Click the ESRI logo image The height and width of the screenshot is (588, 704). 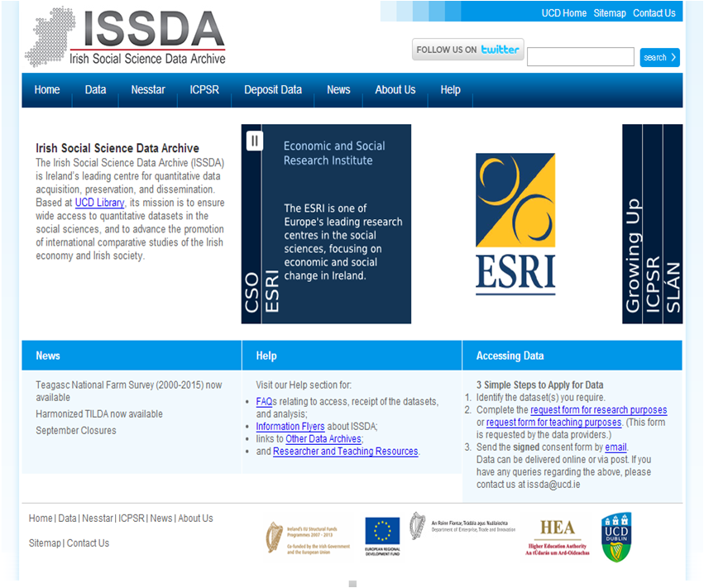point(515,224)
